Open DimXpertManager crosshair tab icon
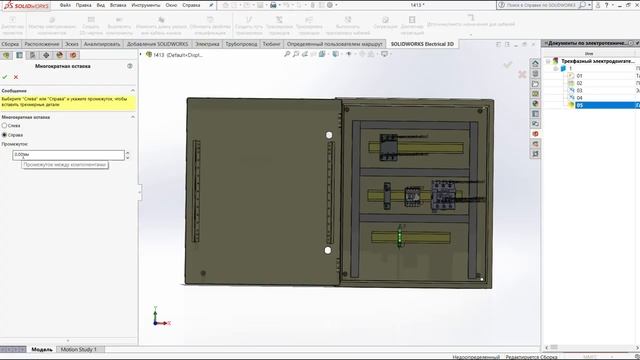This screenshot has height=360, width=640. click(x=46, y=55)
